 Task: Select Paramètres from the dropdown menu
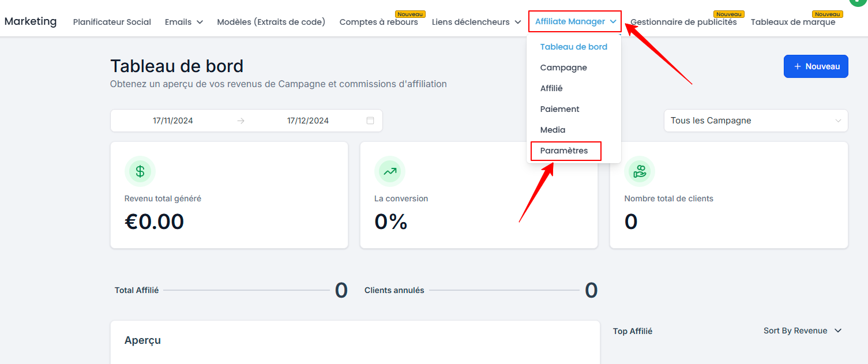564,151
